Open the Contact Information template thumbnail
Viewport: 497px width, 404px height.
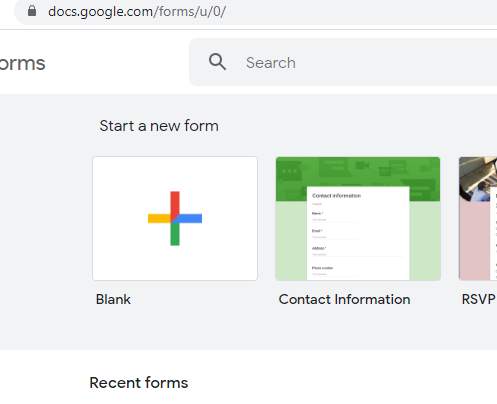(x=358, y=218)
